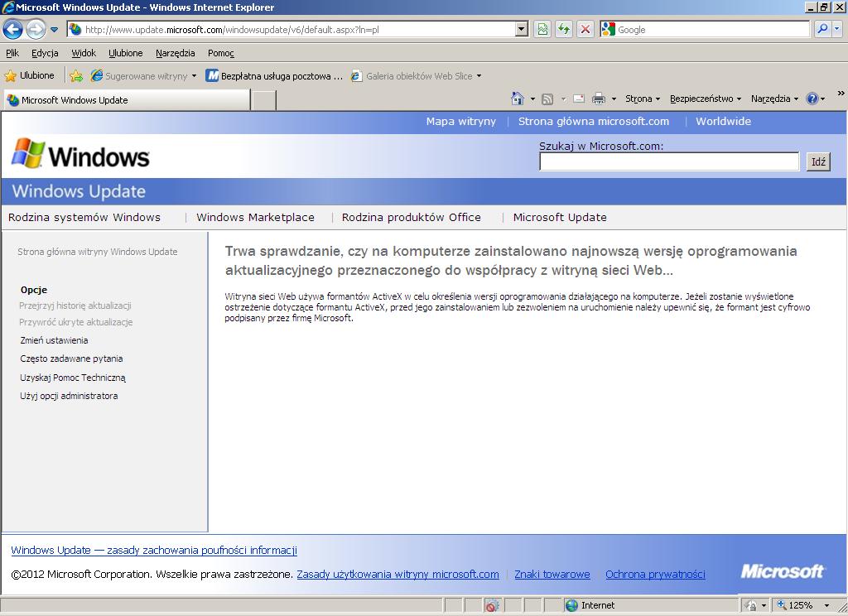Open the Narzędzia command bar menu
848x616 pixels.
tap(774, 99)
